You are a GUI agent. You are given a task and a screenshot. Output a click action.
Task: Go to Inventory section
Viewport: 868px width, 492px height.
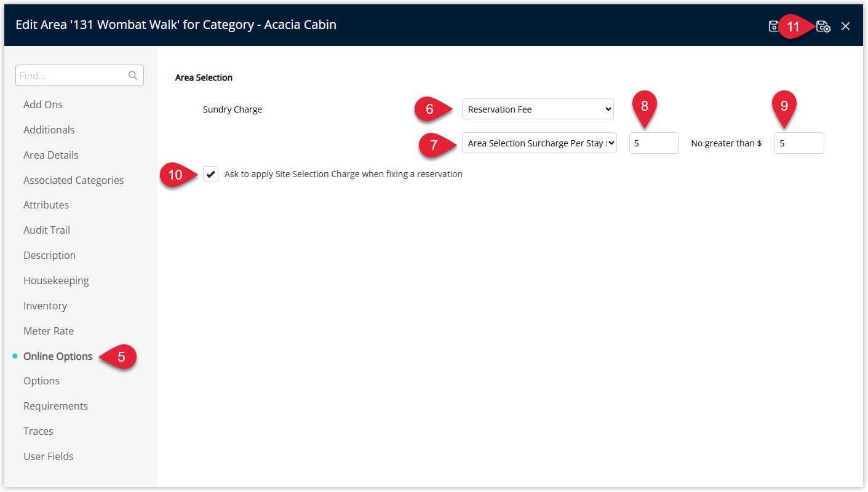coord(46,306)
